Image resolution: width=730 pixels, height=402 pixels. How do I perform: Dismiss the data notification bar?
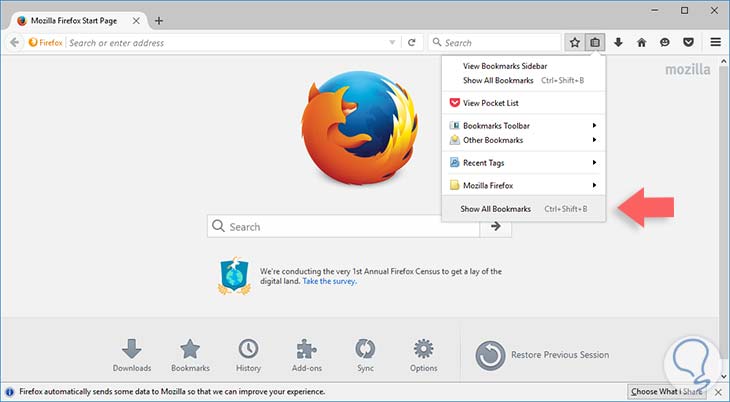pyautogui.click(x=718, y=392)
